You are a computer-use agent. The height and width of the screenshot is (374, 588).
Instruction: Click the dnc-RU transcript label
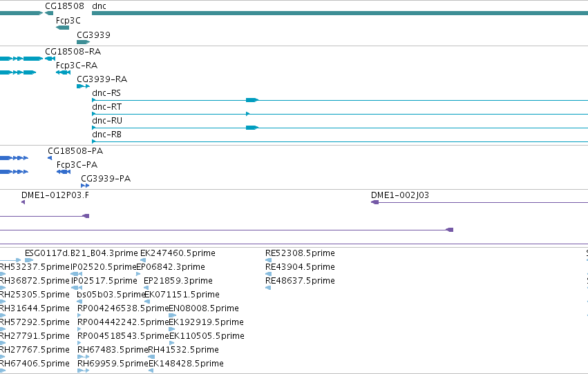click(x=107, y=121)
